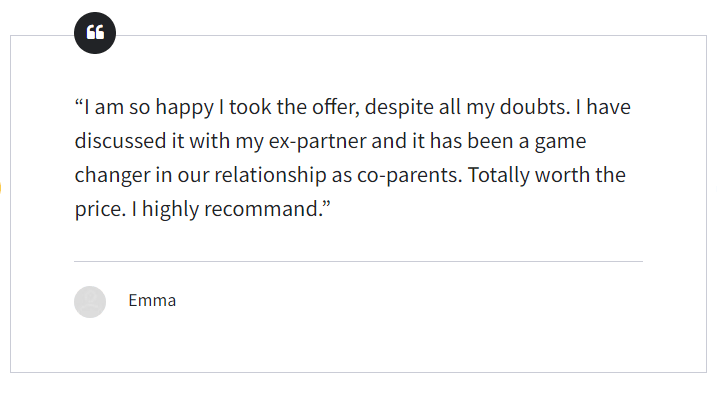Image resolution: width=717 pixels, height=413 pixels.
Task: Click the black quotation mark icon
Action: [x=95, y=33]
